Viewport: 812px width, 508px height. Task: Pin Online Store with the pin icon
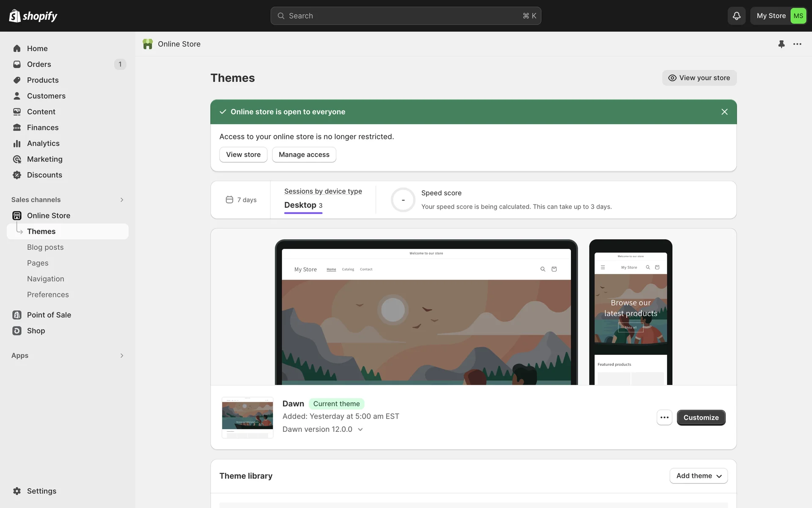pyautogui.click(x=781, y=44)
